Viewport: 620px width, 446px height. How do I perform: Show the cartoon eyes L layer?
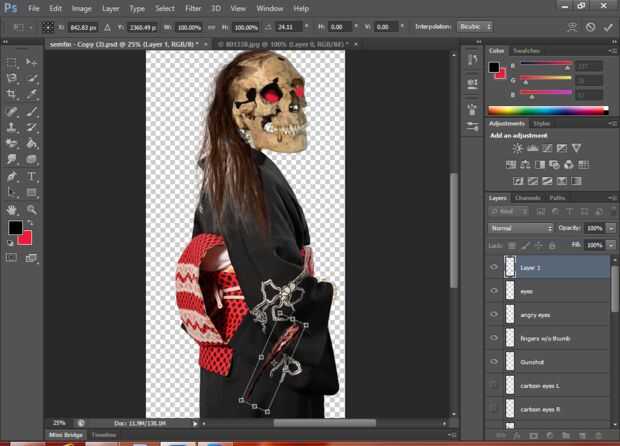point(494,385)
